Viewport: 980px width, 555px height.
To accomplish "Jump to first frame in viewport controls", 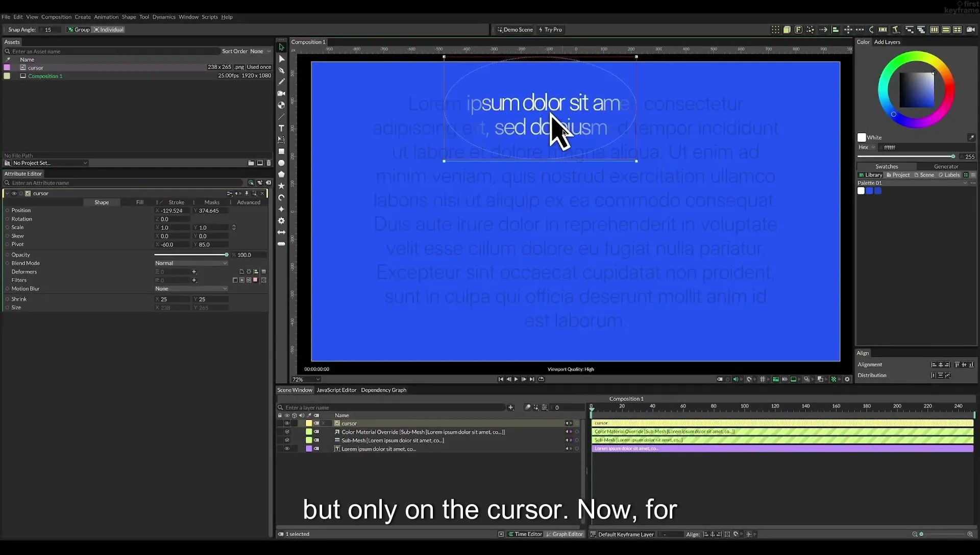I will (501, 379).
